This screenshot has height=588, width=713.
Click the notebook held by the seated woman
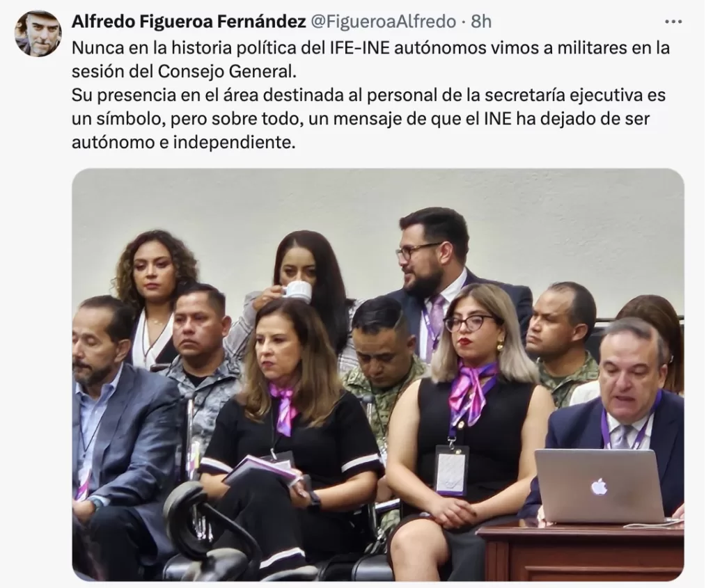point(260,470)
